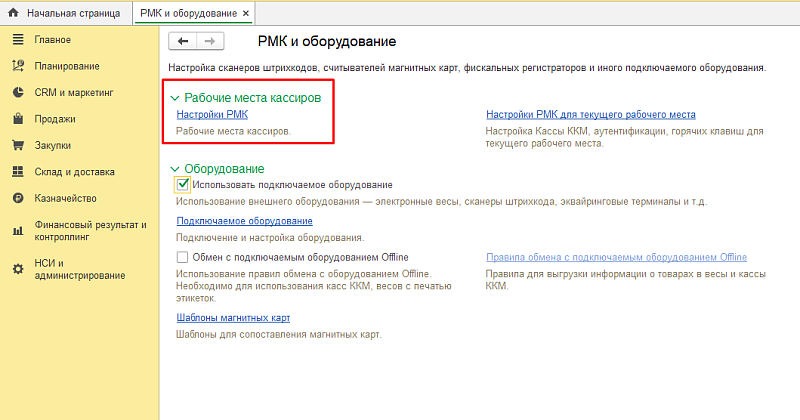Click the Склад и доставка grid icon
Screen dimensions: 800x420
(17, 172)
